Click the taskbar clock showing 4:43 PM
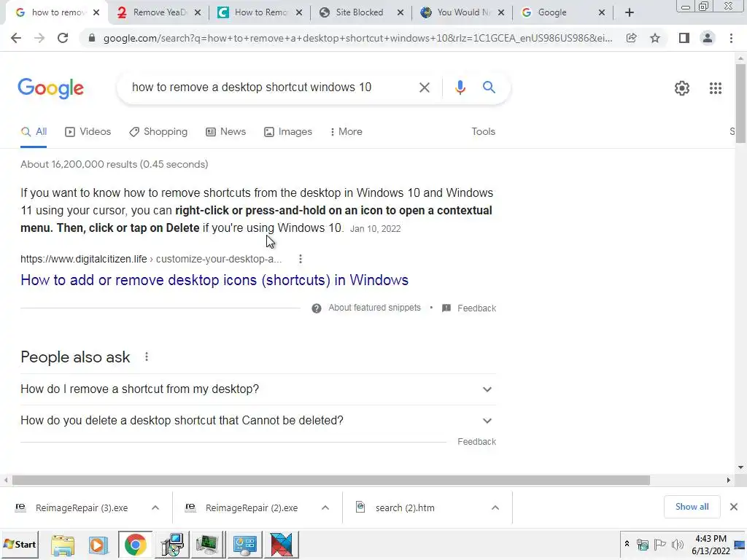Viewport: 747px width, 560px height. pyautogui.click(x=711, y=545)
